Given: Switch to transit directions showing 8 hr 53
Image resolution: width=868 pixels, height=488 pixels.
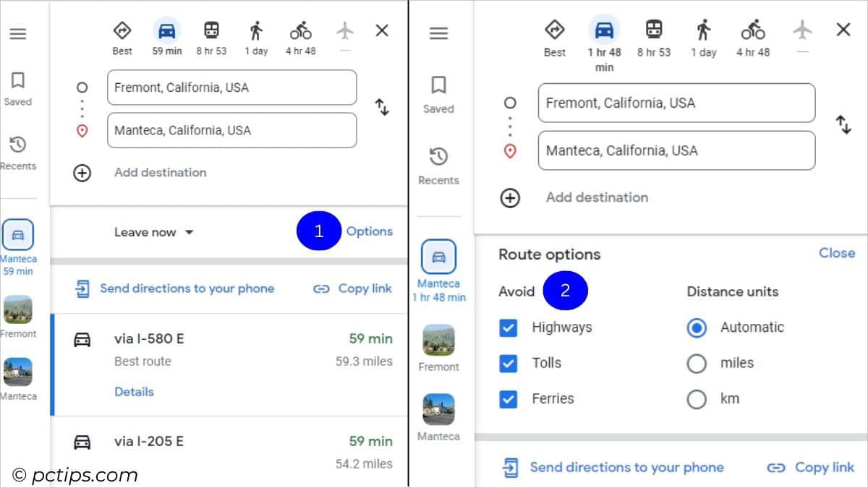Looking at the screenshot, I should (210, 30).
